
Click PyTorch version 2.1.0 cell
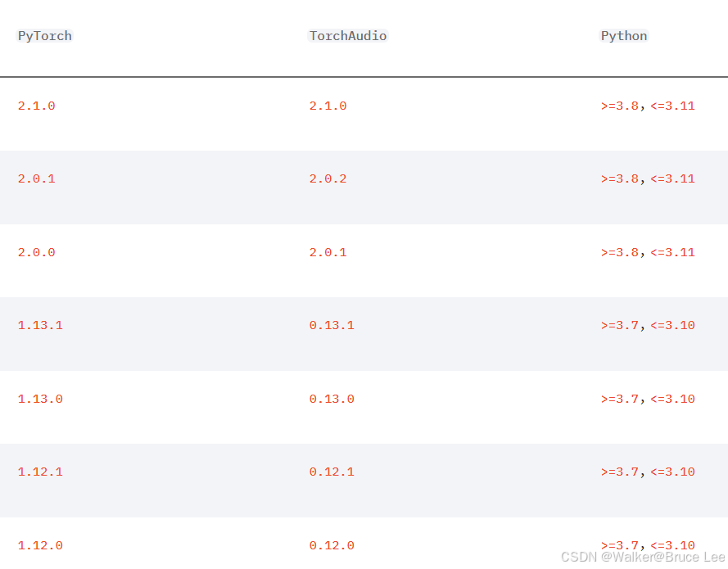tap(36, 106)
